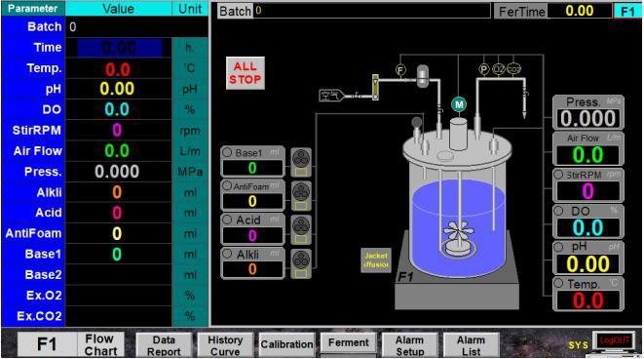
Task: Click the FerTime value display
Action: coord(580,11)
